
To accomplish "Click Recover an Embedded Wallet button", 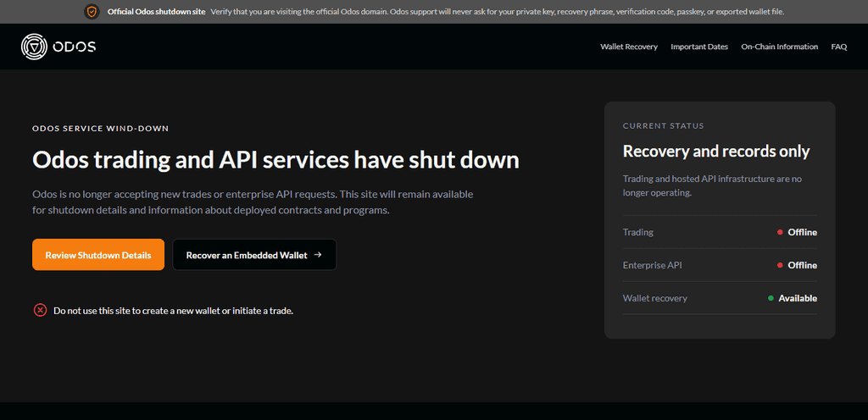I will click(254, 255).
